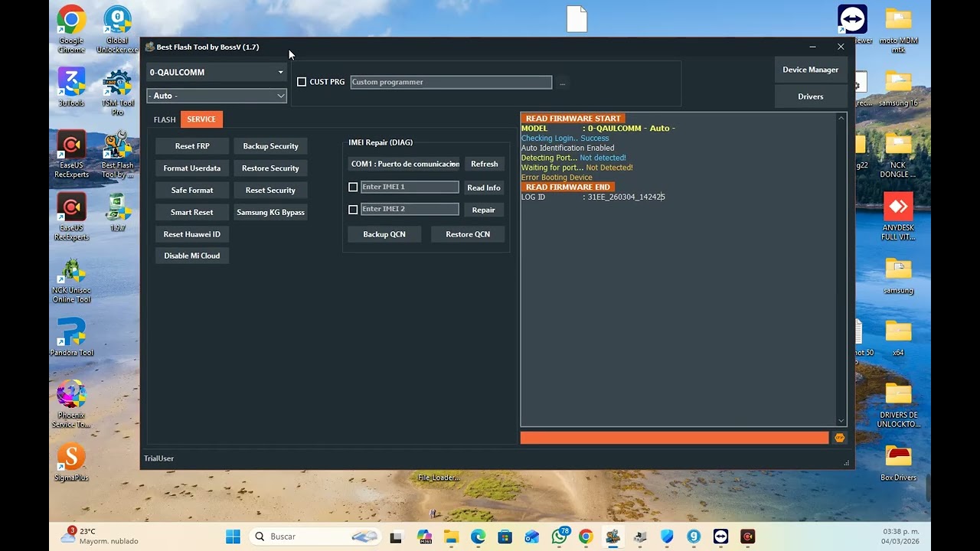Viewport: 980px width, 551px height.
Task: Open TeamViewer from the taskbar
Action: coord(720,536)
